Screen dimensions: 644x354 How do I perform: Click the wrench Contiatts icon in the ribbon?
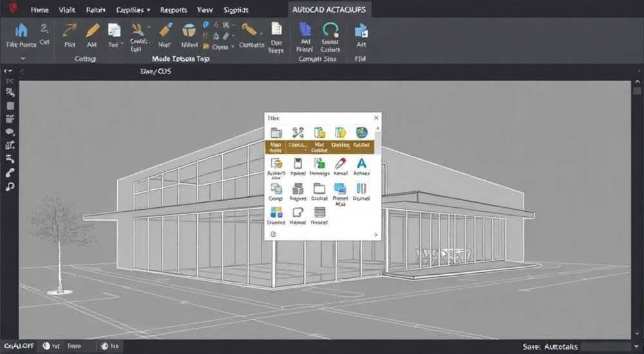tap(249, 30)
